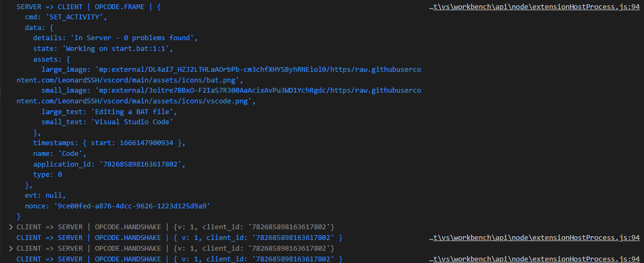Click the 'assets: {' line
The width and height of the screenshot is (644, 263).
pos(51,59)
